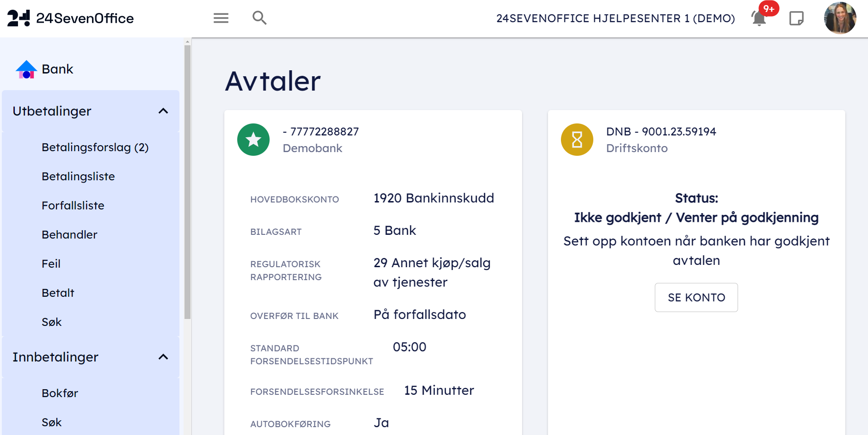Select Forfallsliste in the sidebar
Viewport: 868px width, 435px height.
(73, 206)
